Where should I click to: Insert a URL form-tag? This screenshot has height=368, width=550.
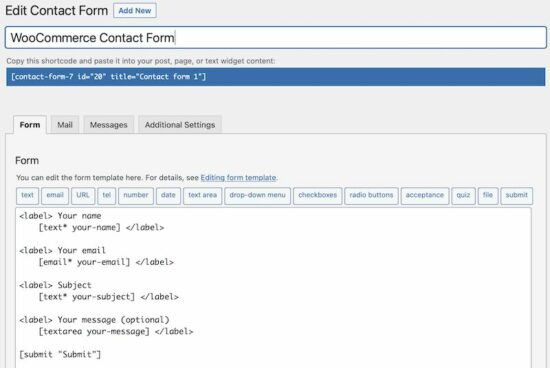click(x=83, y=195)
